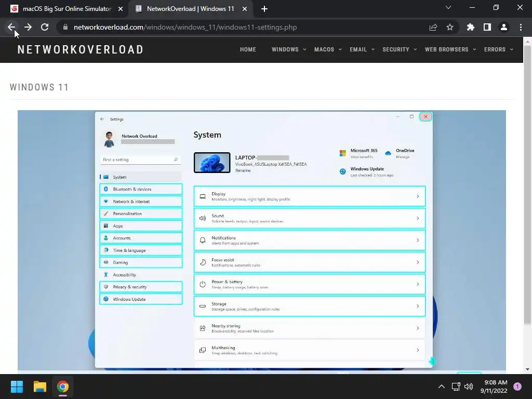
Task: Open a new browser tab with plus
Action: click(x=264, y=9)
